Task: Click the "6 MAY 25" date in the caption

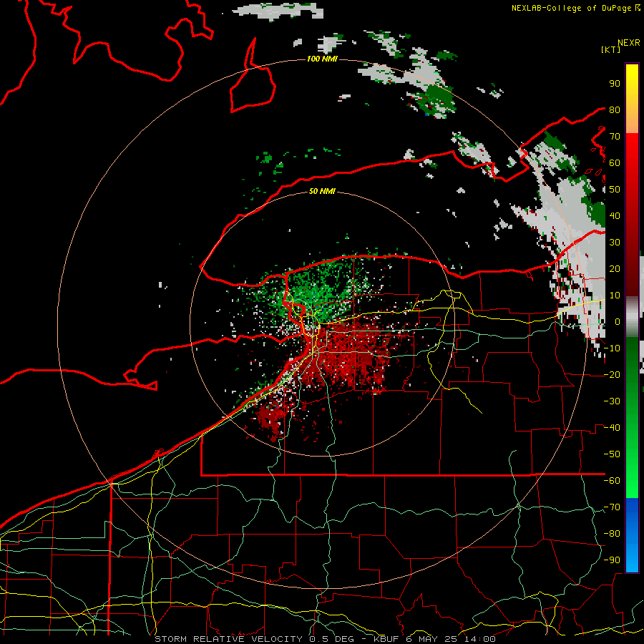Action: 431,639
